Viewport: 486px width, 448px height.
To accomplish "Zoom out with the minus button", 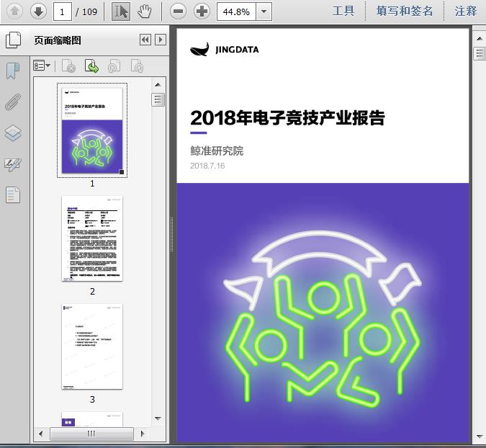I will pos(179,12).
